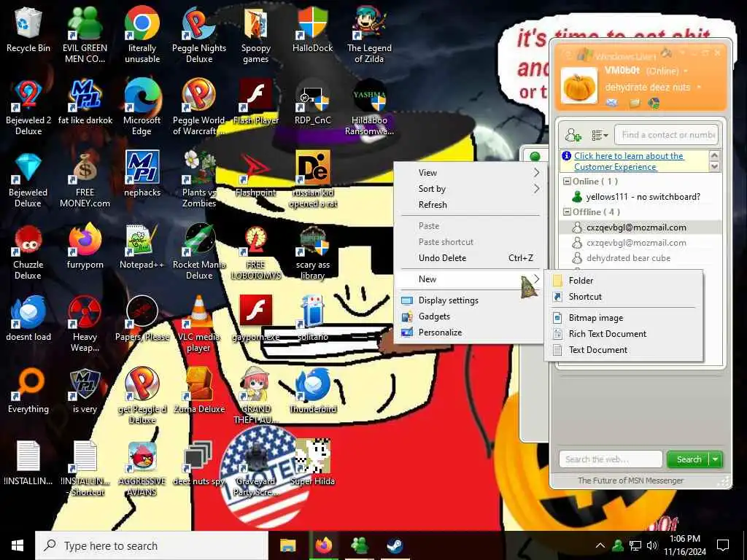The height and width of the screenshot is (560, 747).
Task: Expand the View submenu arrow
Action: 536,172
